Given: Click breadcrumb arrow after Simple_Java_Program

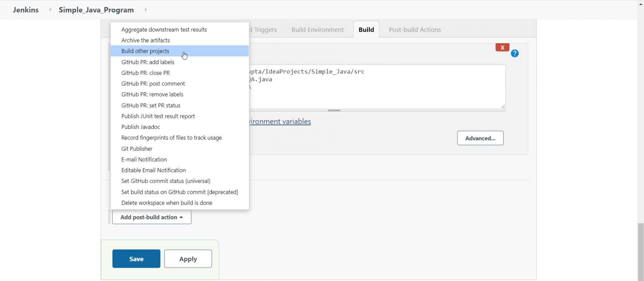Looking at the screenshot, I should coord(146,10).
